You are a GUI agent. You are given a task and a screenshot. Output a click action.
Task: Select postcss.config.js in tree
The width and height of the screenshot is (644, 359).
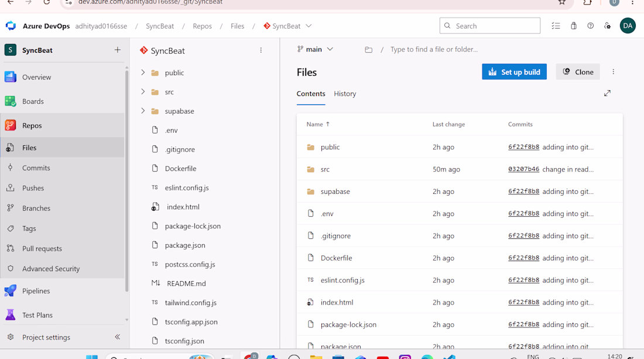pyautogui.click(x=190, y=264)
